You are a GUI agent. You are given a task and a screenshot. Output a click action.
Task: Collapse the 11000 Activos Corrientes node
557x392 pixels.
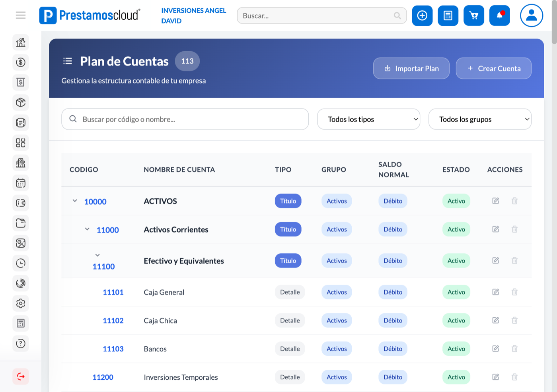(x=87, y=229)
